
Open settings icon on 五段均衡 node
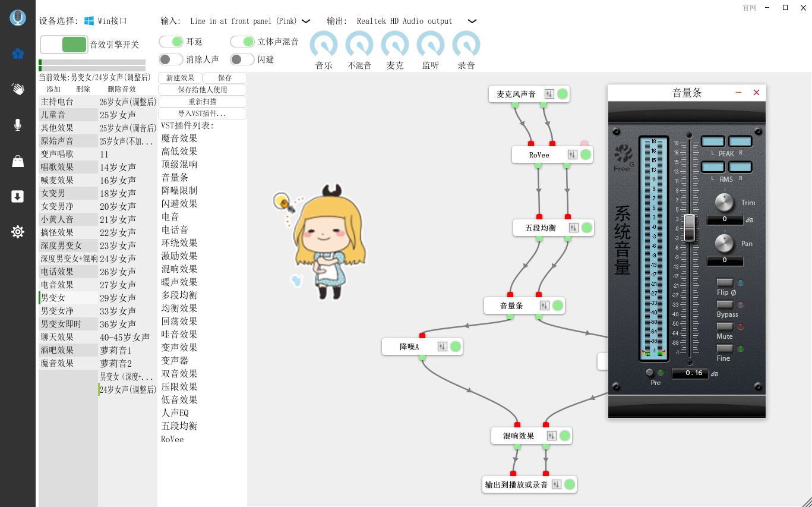tap(573, 228)
